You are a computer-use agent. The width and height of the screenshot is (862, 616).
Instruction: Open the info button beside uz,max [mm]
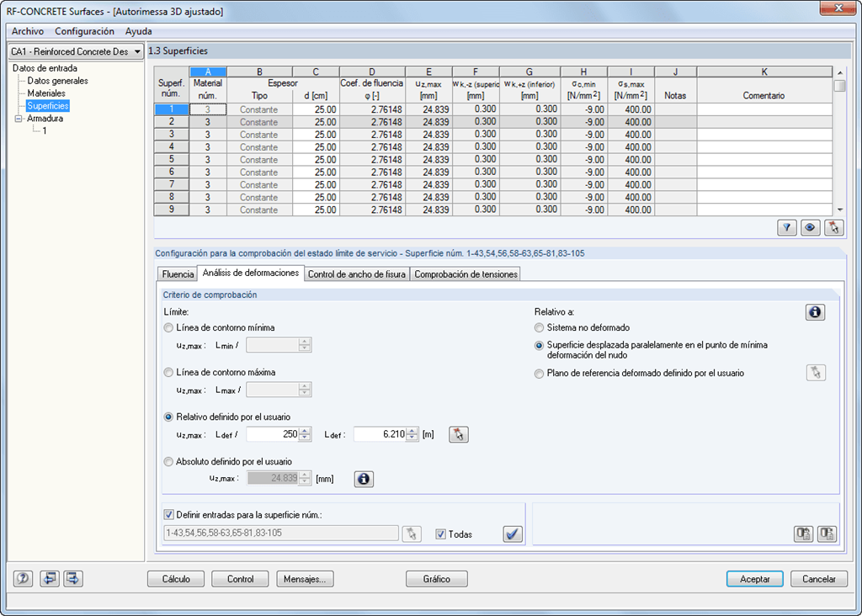pyautogui.click(x=364, y=479)
